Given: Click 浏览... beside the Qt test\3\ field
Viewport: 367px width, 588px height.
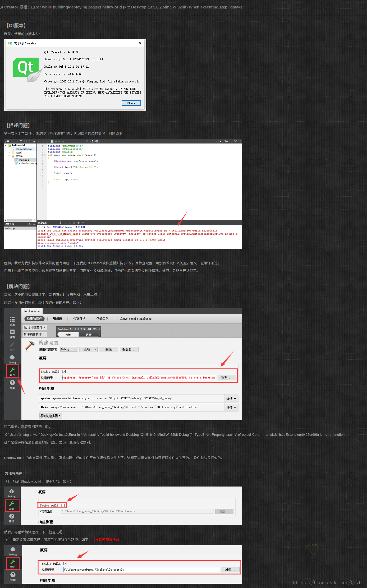Looking at the screenshot, I should coord(230,570).
